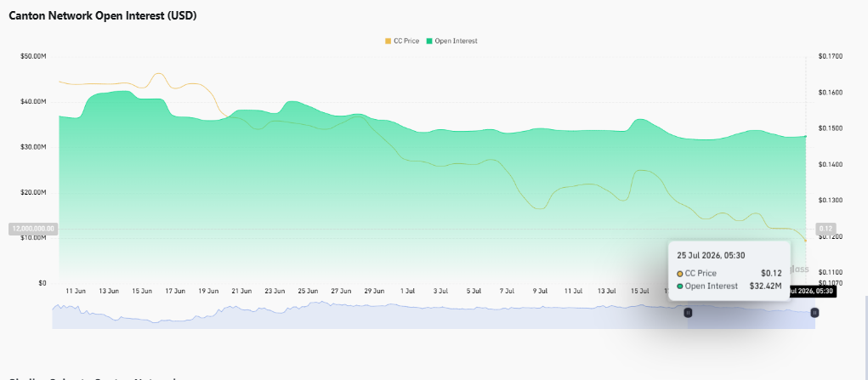The height and width of the screenshot is (380, 868).
Task: Toggle the CC Price legend series
Action: (x=402, y=41)
